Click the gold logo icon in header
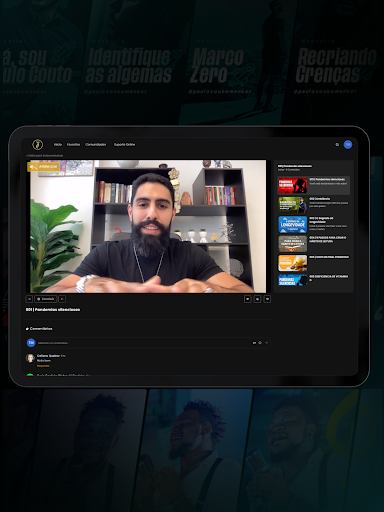 pyautogui.click(x=37, y=144)
